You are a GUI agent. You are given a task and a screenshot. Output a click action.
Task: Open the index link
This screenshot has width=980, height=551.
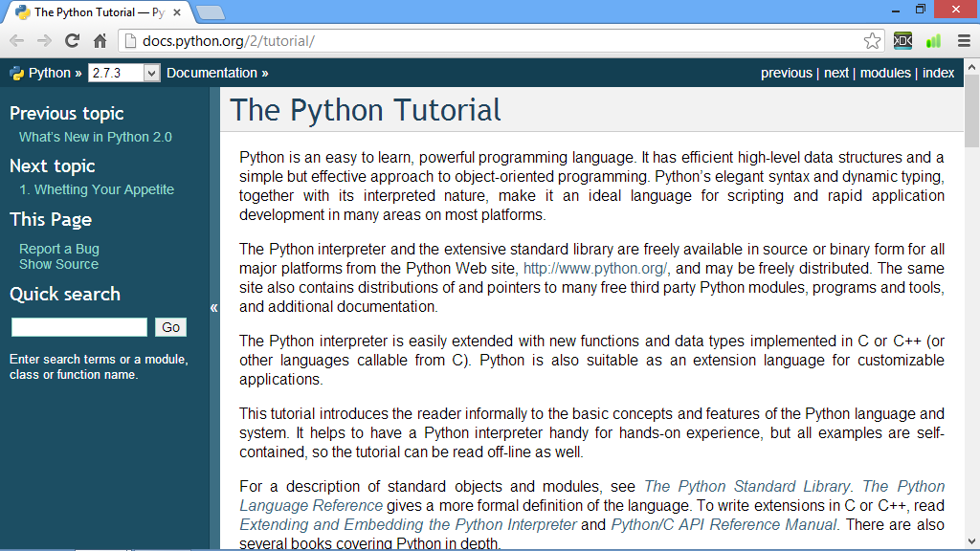938,73
